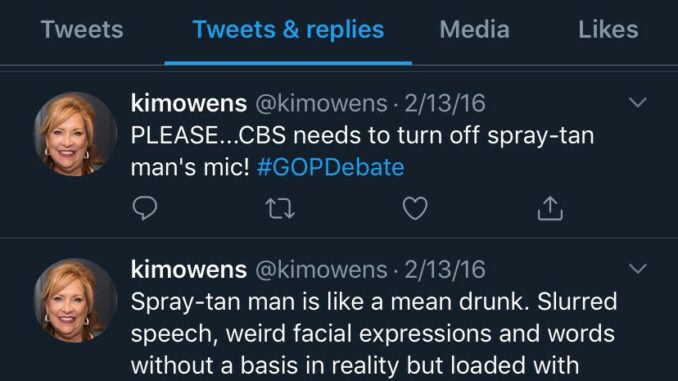Open the #GOPDebate hashtag link

pyautogui.click(x=330, y=167)
